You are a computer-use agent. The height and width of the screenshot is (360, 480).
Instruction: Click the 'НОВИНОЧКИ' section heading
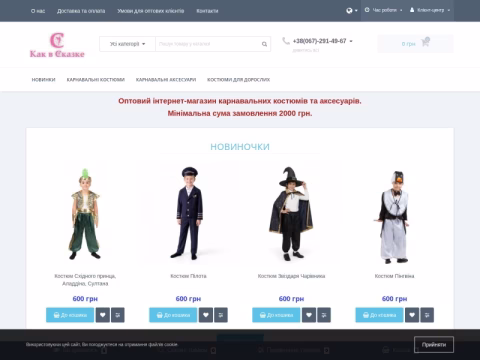(240, 147)
